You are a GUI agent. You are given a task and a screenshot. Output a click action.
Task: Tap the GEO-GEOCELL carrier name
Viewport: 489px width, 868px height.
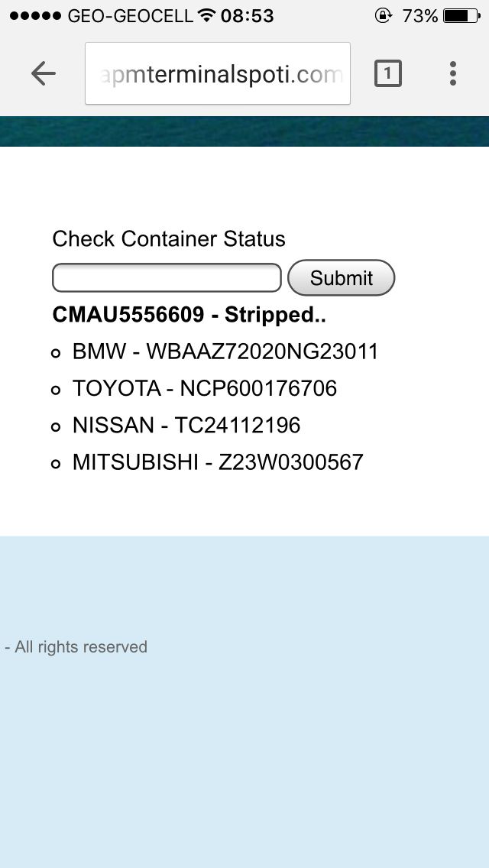pyautogui.click(x=130, y=16)
